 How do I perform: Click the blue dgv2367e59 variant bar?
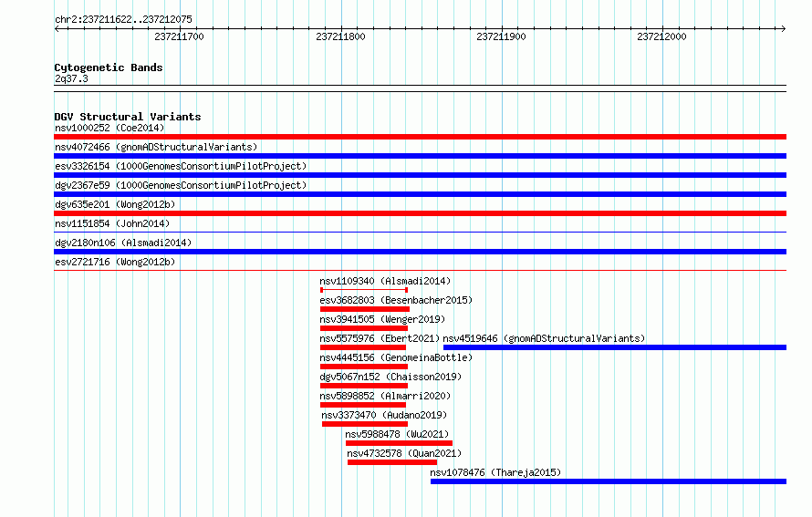point(420,194)
